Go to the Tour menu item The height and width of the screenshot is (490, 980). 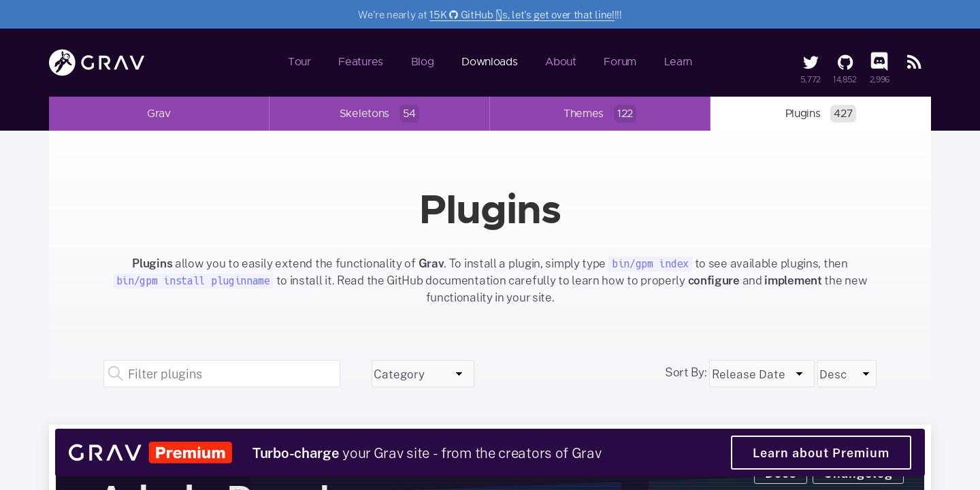pos(299,62)
